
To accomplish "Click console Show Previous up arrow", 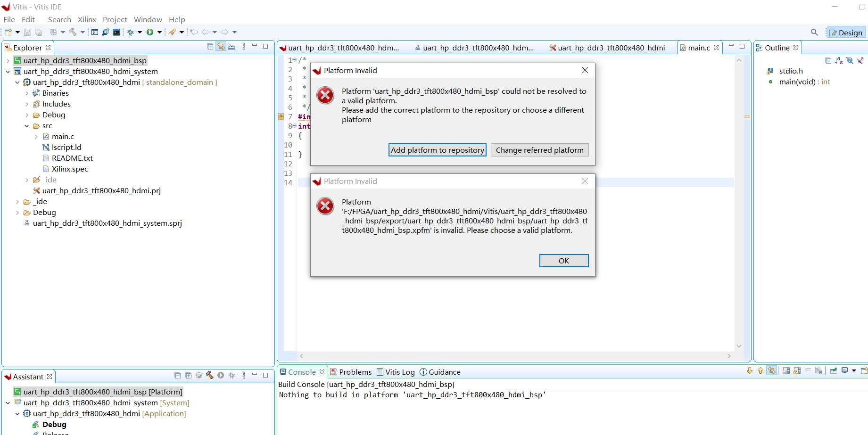I will point(761,370).
